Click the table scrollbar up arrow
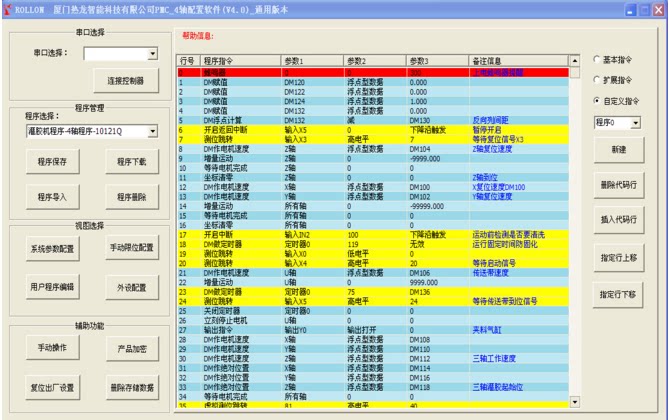 pos(575,61)
